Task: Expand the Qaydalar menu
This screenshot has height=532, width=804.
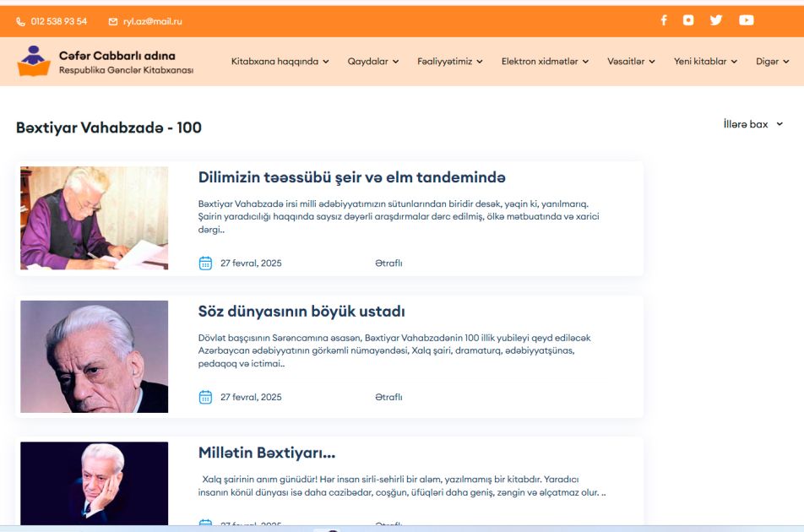Action: point(372,62)
